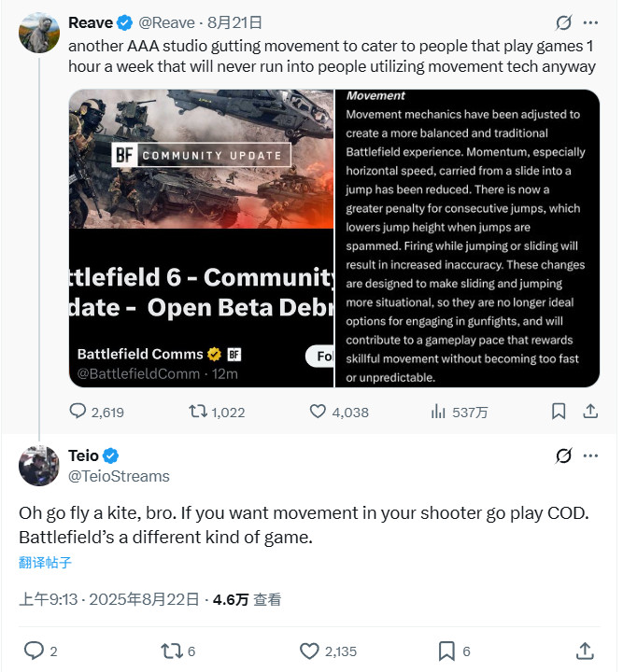Click the reply icon on Reave's post
Screen dimensions: 623x672
(80, 412)
